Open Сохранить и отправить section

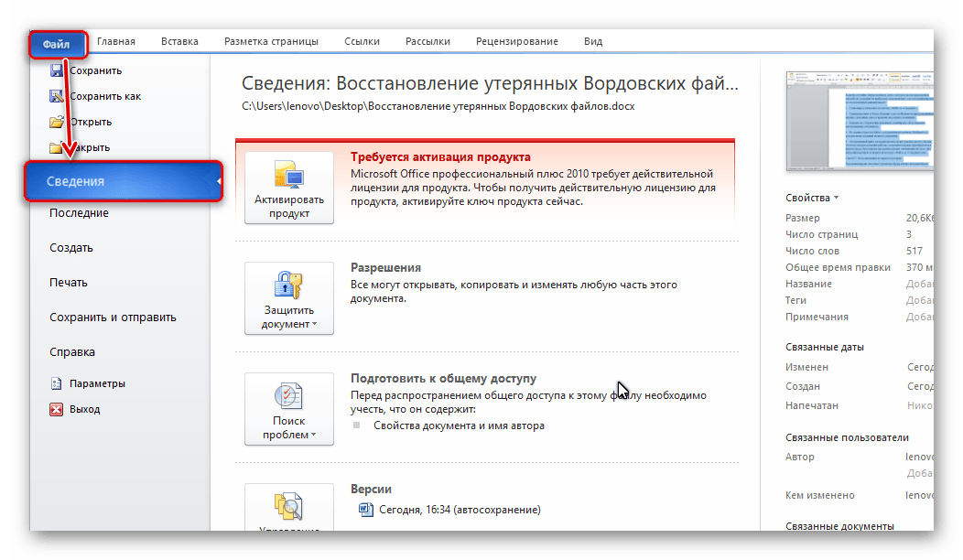click(x=113, y=318)
